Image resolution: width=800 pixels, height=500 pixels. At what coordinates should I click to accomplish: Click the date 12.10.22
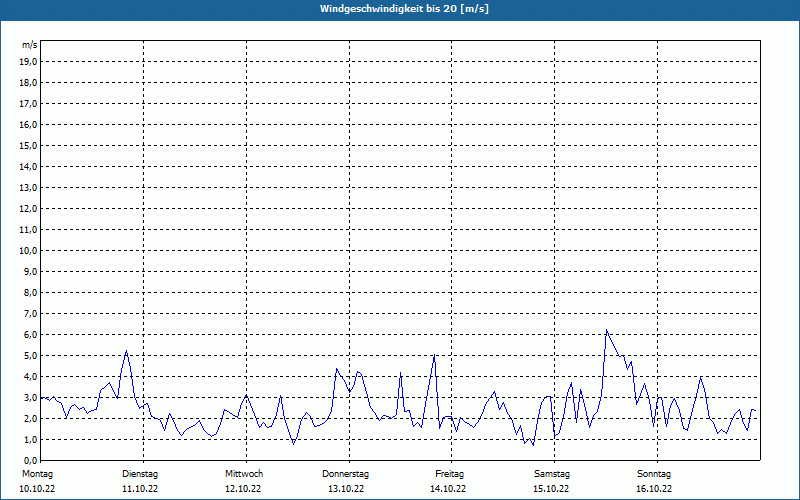click(x=243, y=489)
